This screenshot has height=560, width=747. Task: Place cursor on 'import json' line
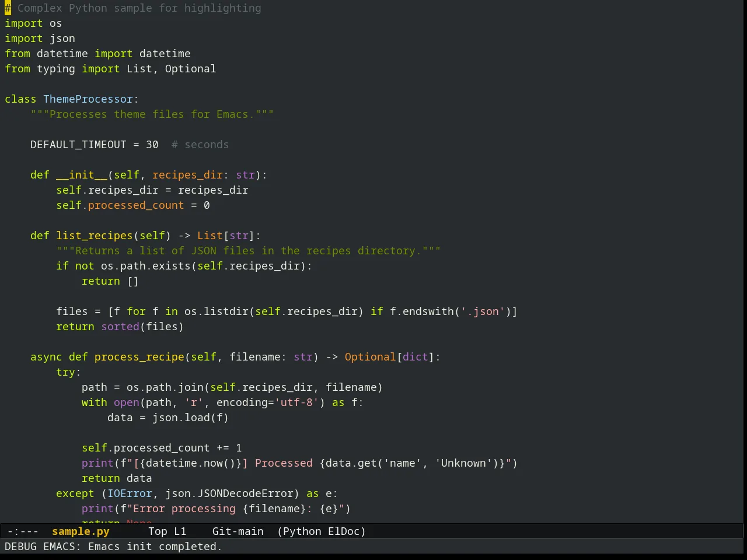point(40,38)
